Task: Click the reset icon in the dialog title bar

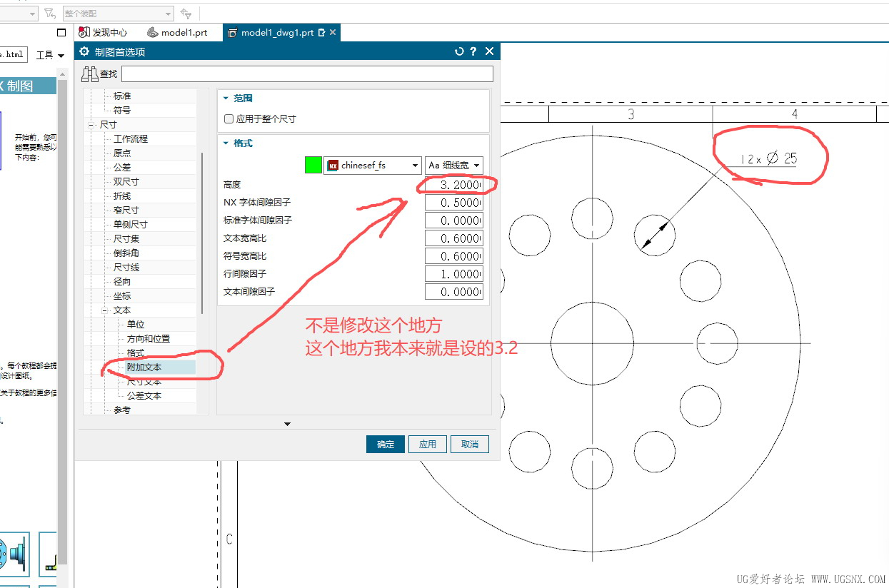Action: pyautogui.click(x=459, y=51)
